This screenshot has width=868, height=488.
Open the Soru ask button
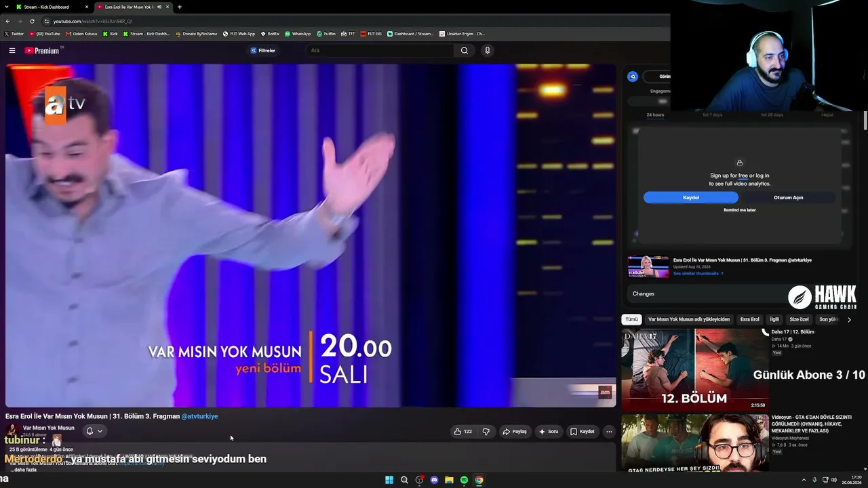click(549, 431)
